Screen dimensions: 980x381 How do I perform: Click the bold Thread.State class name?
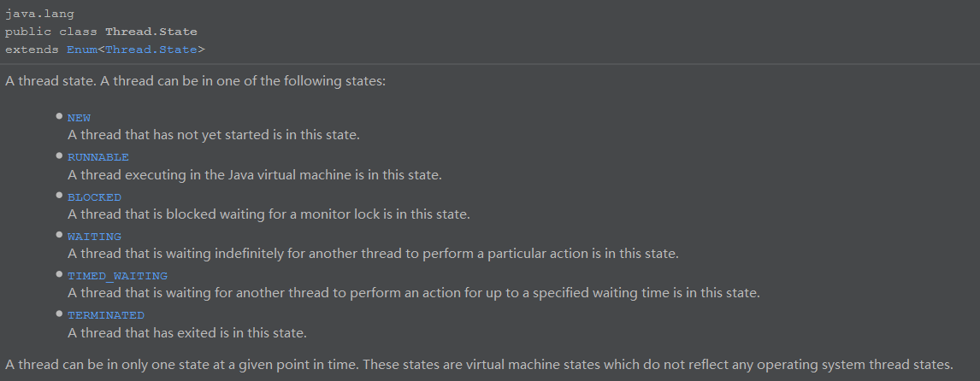click(x=151, y=32)
